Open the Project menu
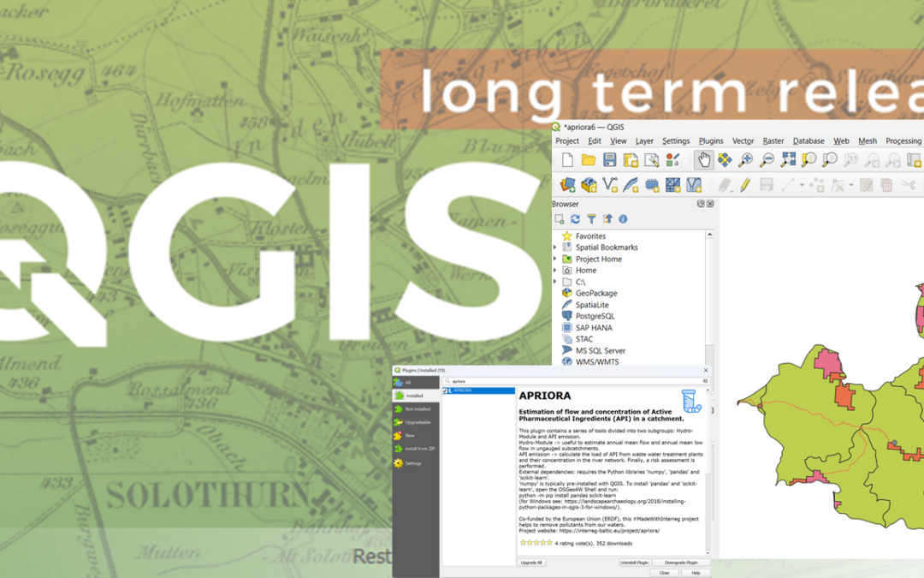Screen dimensions: 924x578 (x=567, y=141)
